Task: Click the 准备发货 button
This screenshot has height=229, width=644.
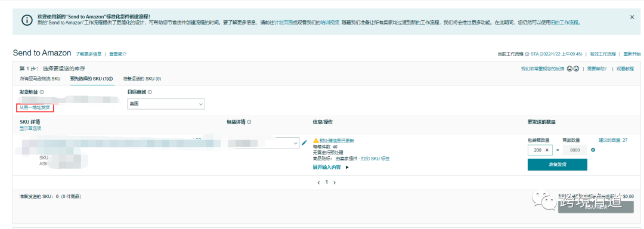Action: pos(558,165)
